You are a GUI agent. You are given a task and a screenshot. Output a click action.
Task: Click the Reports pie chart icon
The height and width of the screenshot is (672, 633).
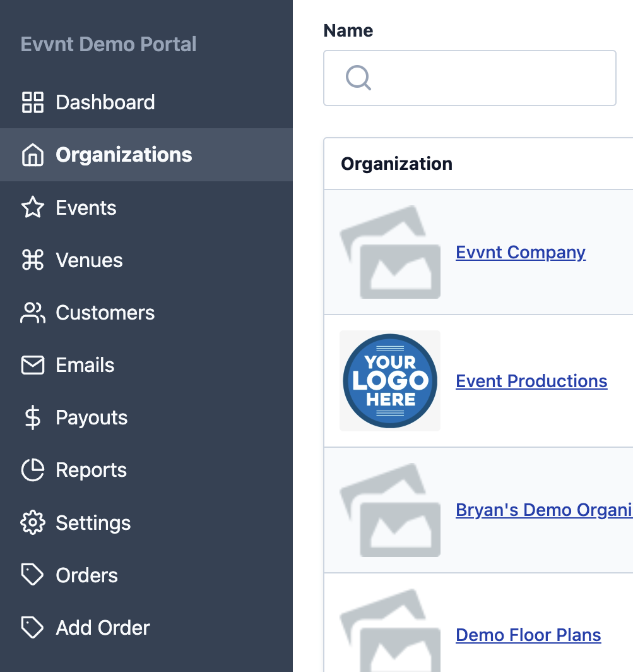click(33, 470)
